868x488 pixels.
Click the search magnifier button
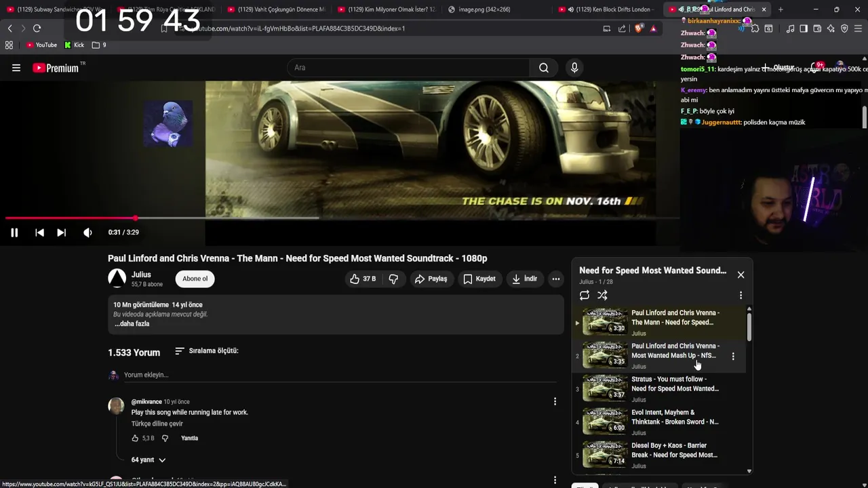(544, 68)
